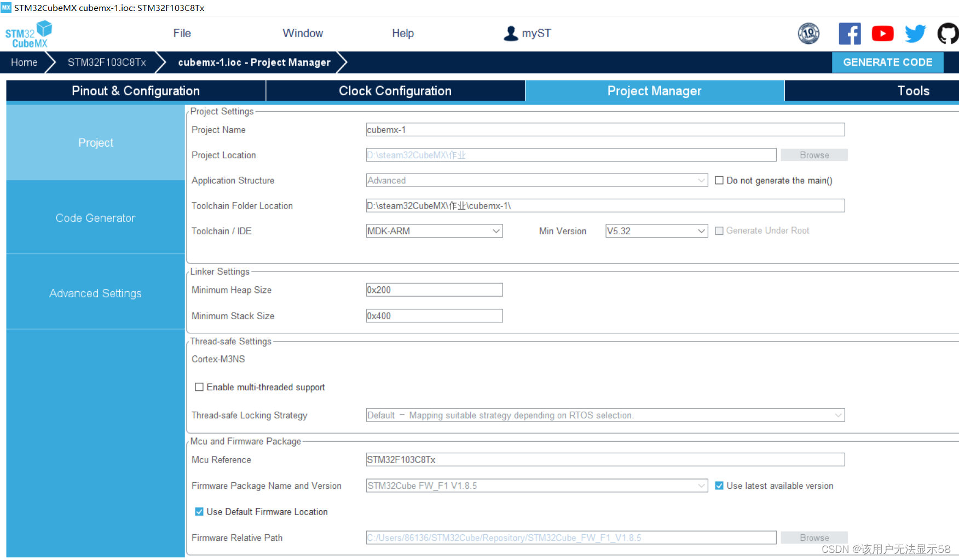The width and height of the screenshot is (959, 560).
Task: Open the YouTube icon link
Action: click(882, 33)
